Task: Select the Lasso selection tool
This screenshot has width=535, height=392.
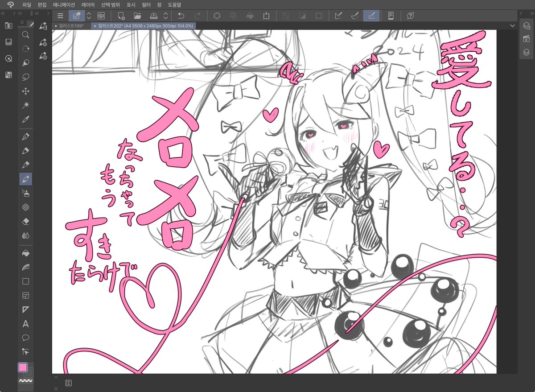Action: point(26,77)
